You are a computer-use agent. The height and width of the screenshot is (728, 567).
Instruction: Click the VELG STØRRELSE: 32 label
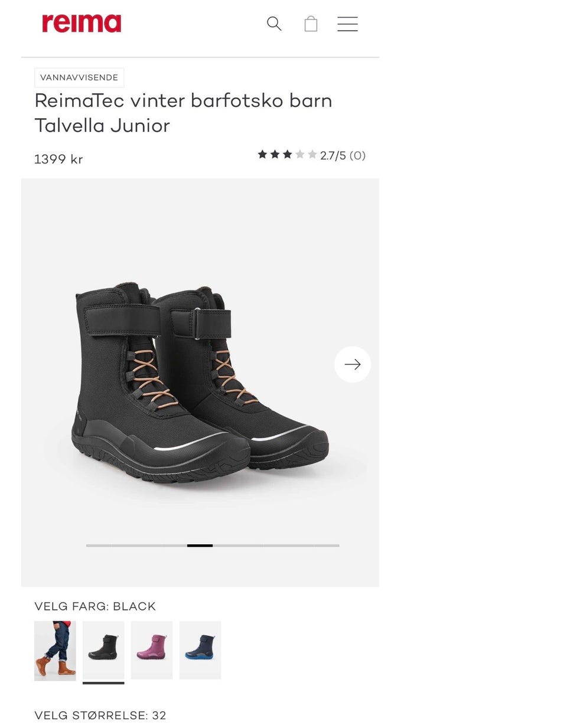coord(100,715)
